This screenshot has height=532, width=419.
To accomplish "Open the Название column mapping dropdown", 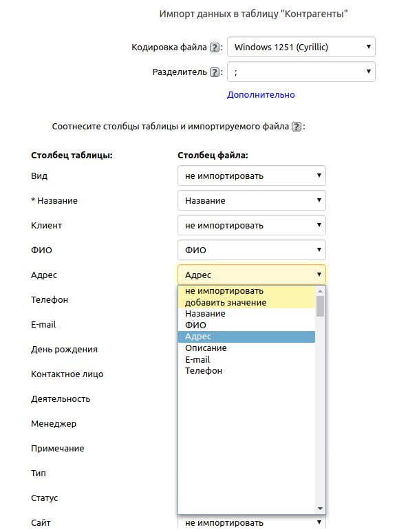I will 251,201.
